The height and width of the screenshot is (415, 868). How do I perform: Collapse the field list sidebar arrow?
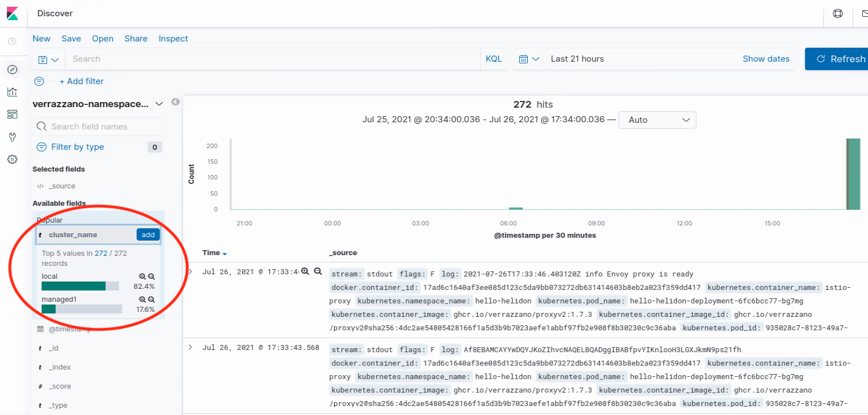(x=176, y=102)
